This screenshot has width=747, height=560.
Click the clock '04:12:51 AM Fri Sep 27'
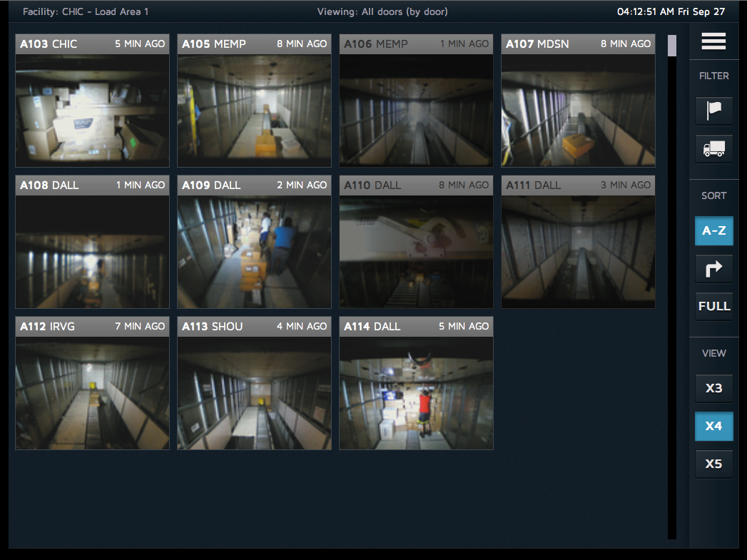tap(671, 12)
